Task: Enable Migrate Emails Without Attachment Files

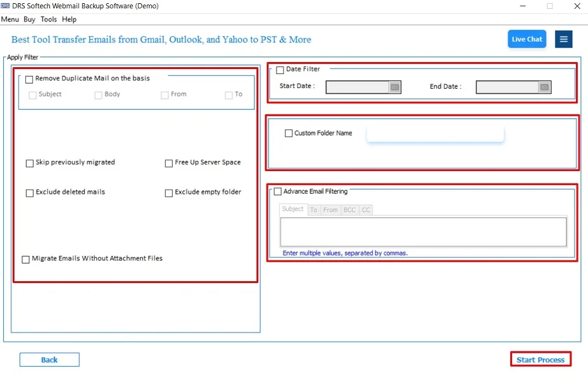Action: click(25, 259)
